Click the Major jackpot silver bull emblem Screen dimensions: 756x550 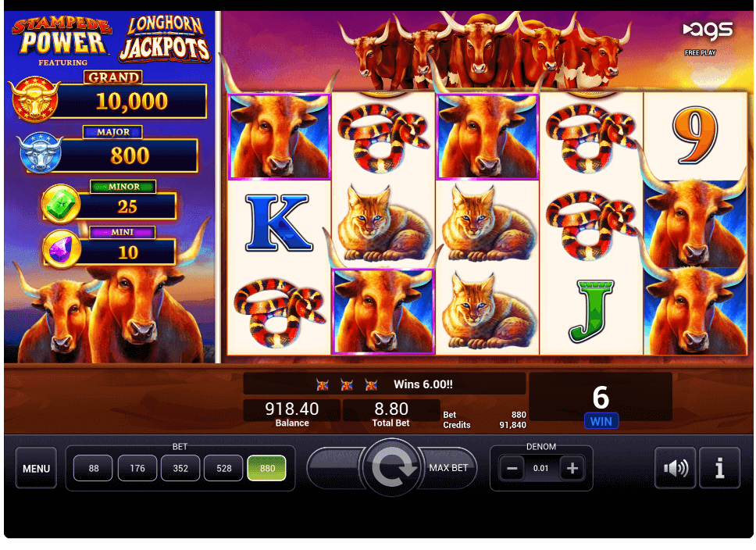(41, 152)
